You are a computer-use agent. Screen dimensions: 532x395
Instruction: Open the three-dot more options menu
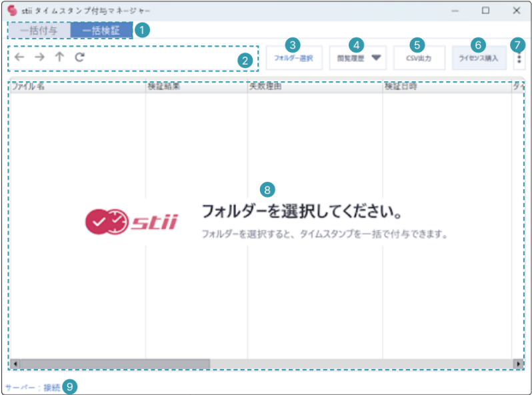(519, 59)
